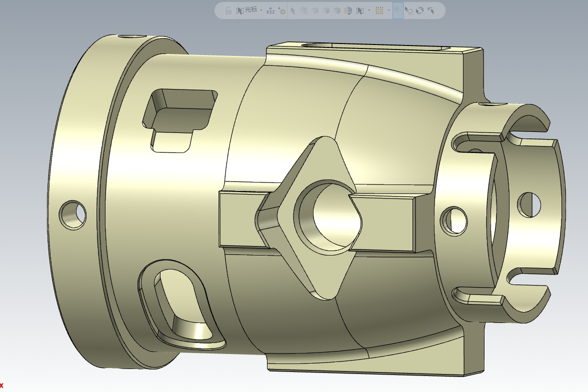Open dropdown next to dashed rectangle icon
Viewport: 588px width, 392px height.
coord(389,10)
